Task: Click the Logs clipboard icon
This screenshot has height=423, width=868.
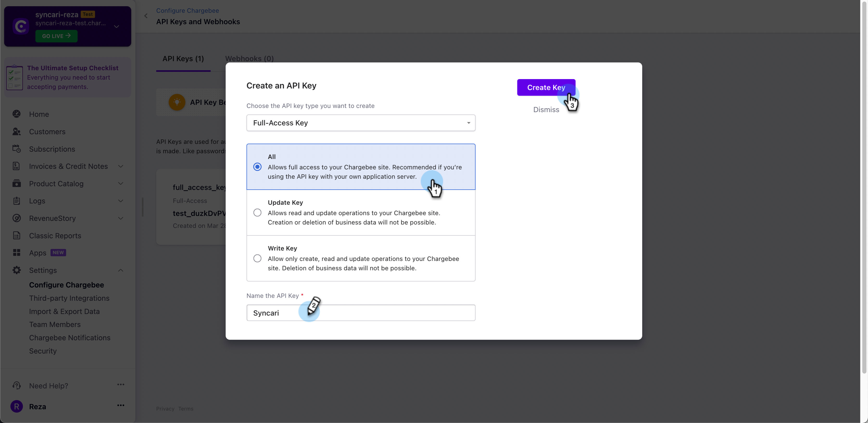Action: (16, 201)
